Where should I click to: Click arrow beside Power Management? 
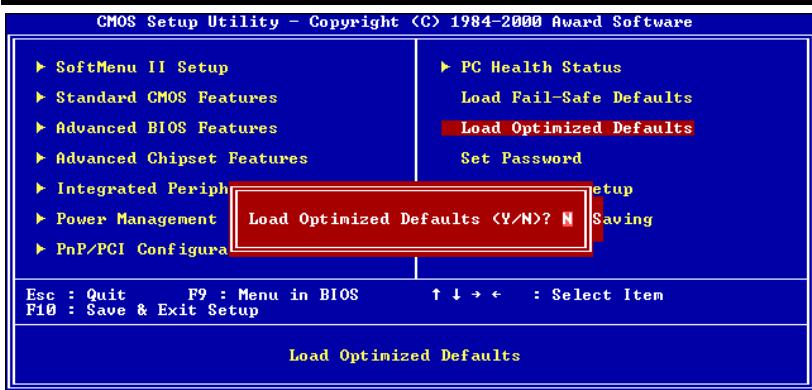[41, 219]
